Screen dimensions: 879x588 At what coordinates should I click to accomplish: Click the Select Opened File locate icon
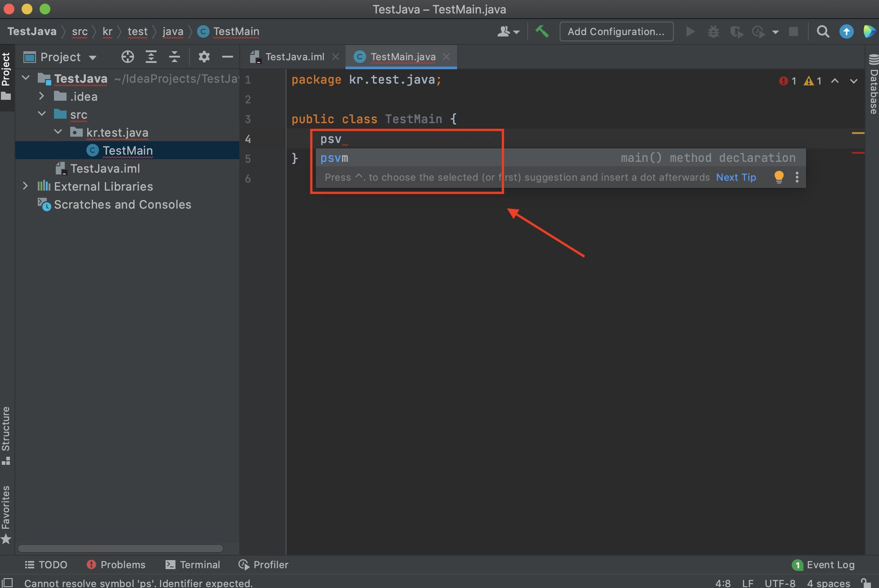[x=127, y=57]
